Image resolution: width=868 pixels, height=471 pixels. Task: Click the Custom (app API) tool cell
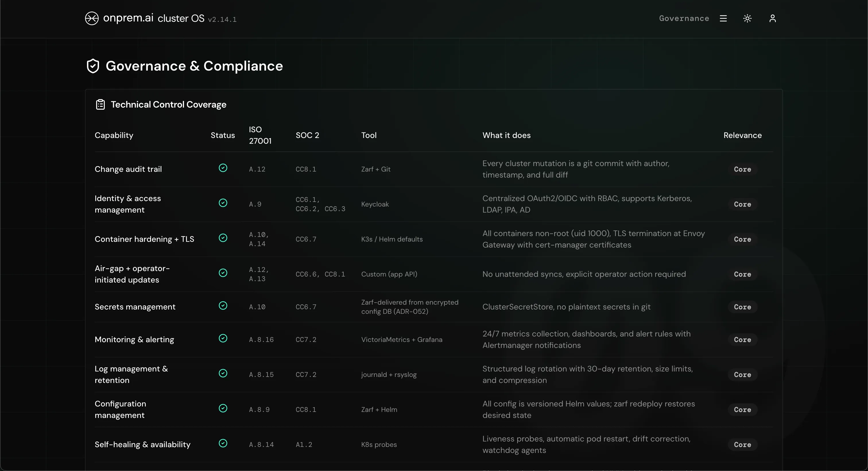389,275
